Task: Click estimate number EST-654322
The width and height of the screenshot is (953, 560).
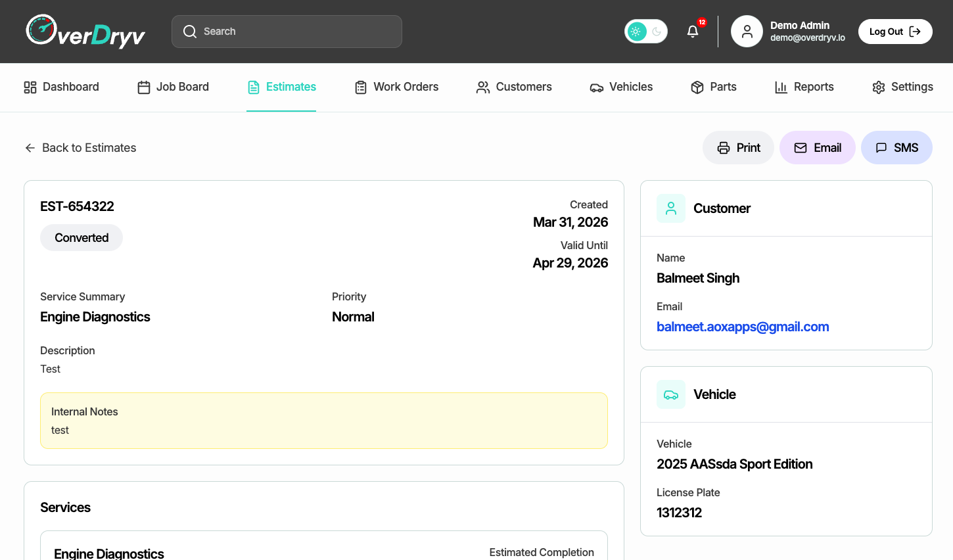Action: [x=77, y=206]
